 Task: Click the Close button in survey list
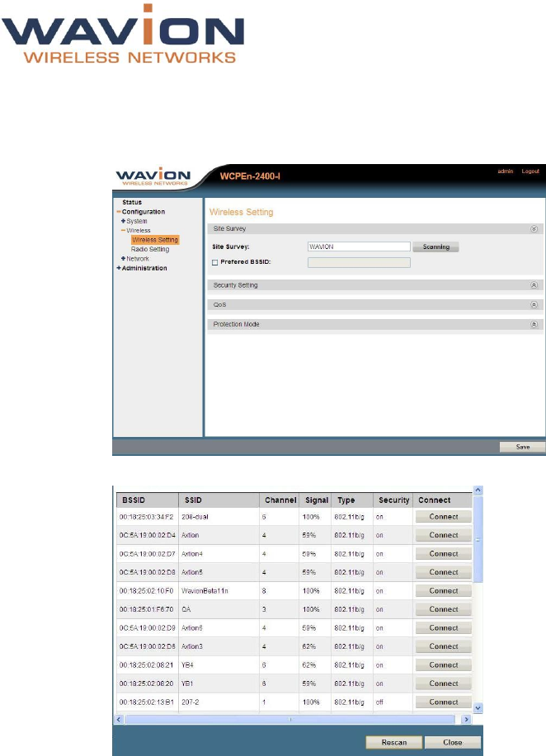pyautogui.click(x=453, y=743)
